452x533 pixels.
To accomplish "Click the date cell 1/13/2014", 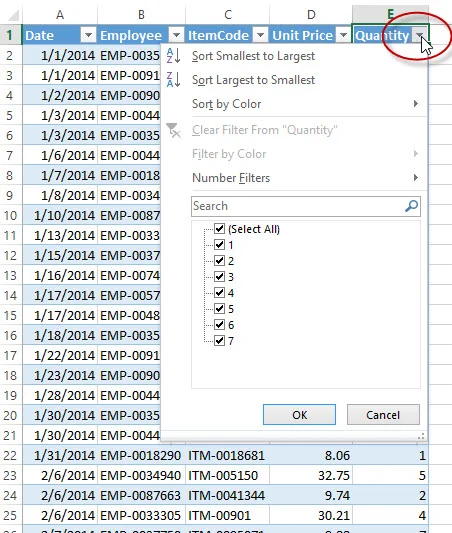I will (60, 235).
